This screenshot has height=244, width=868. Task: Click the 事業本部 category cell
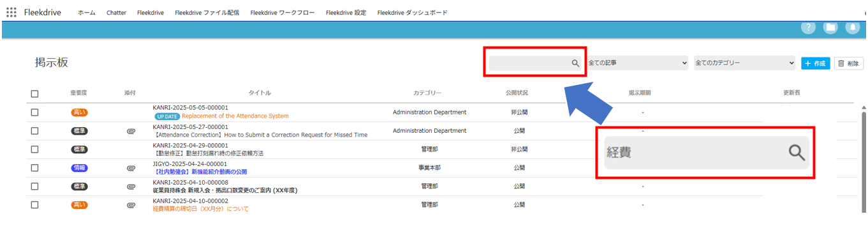click(429, 168)
